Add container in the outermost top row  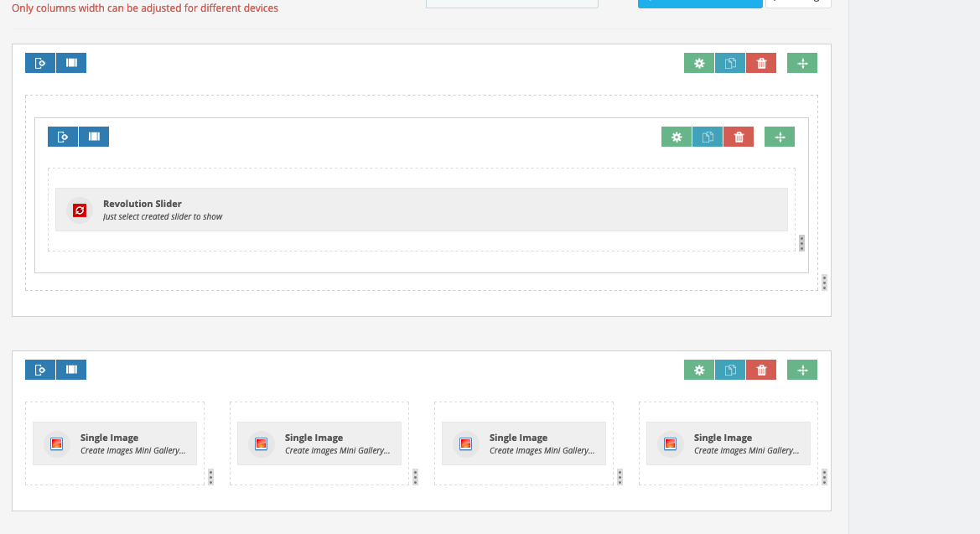coord(40,63)
